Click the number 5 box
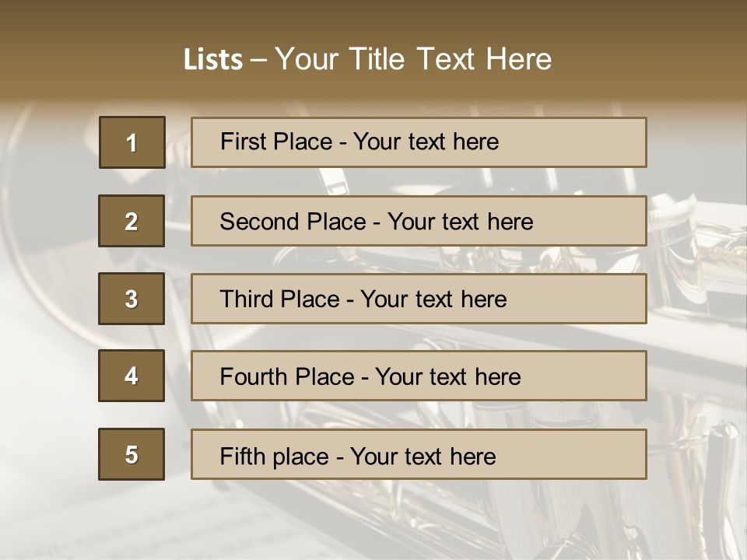 point(132,454)
